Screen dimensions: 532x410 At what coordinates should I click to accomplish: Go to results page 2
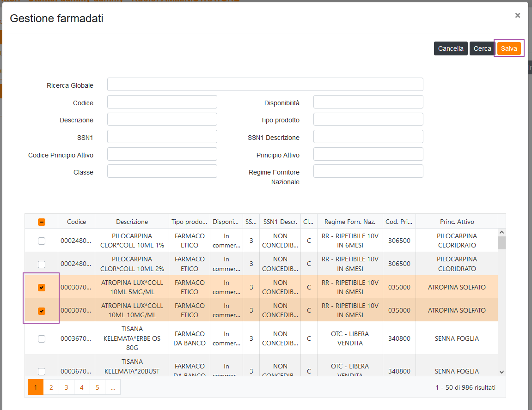[x=51, y=387]
